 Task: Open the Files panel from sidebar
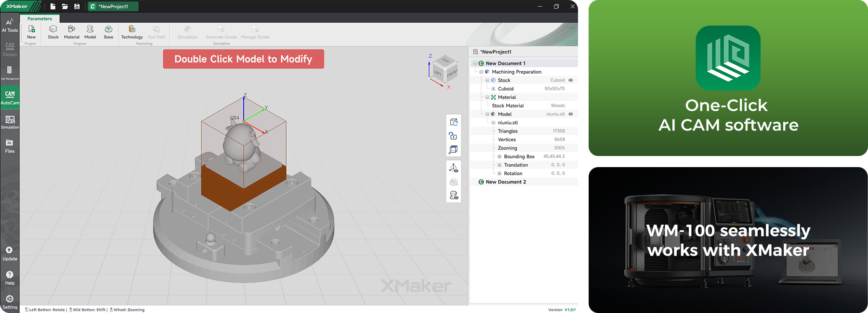(x=10, y=146)
